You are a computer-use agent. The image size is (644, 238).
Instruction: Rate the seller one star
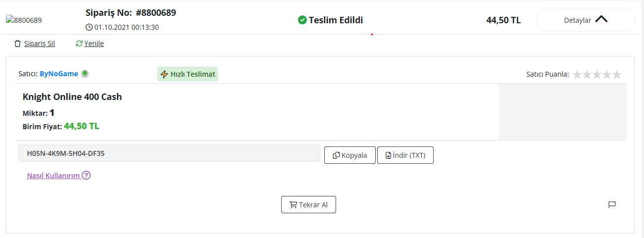point(577,74)
